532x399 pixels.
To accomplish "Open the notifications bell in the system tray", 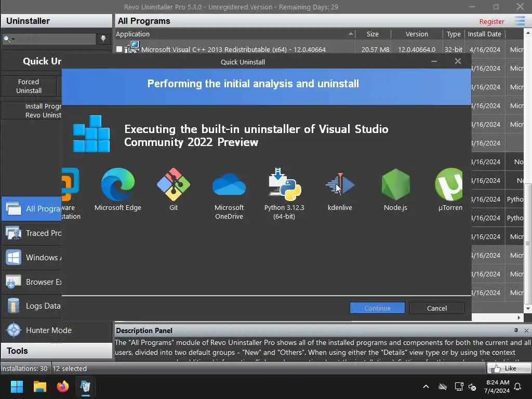I will click(x=518, y=387).
